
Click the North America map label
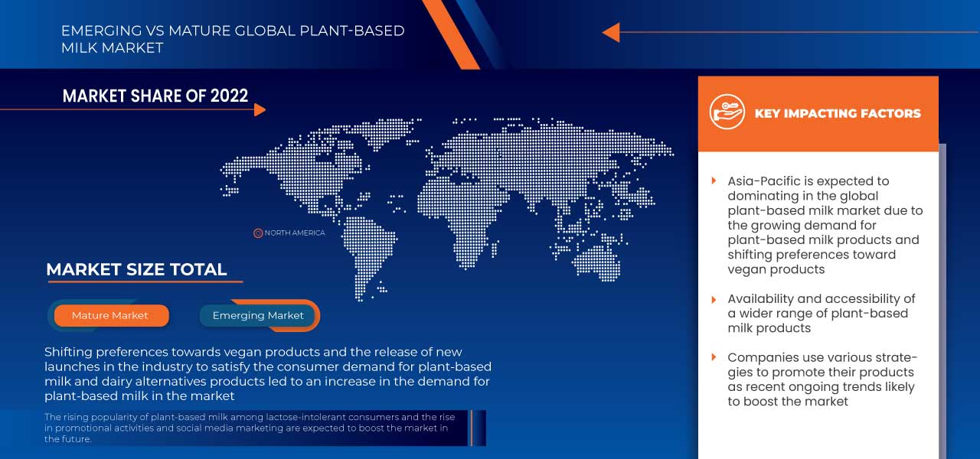click(x=295, y=233)
